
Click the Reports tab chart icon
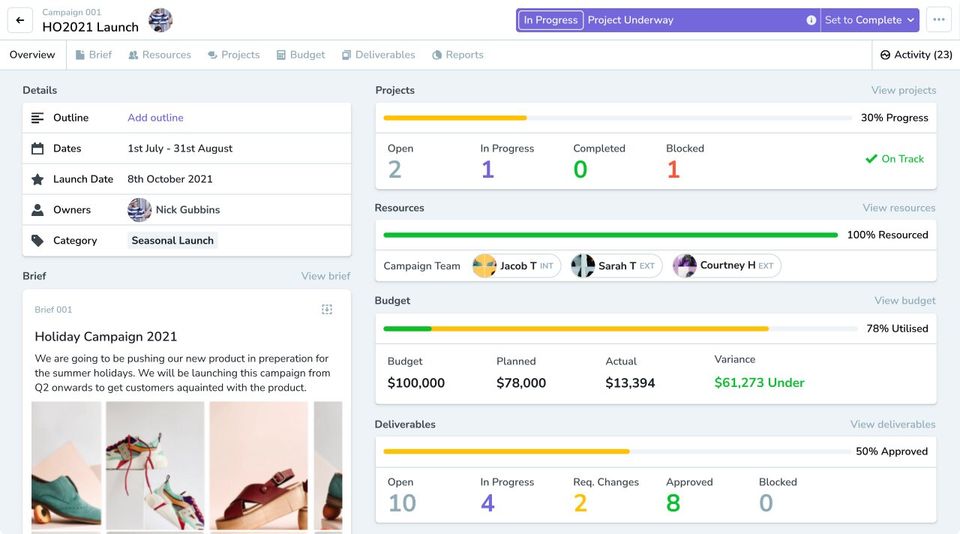pyautogui.click(x=437, y=55)
